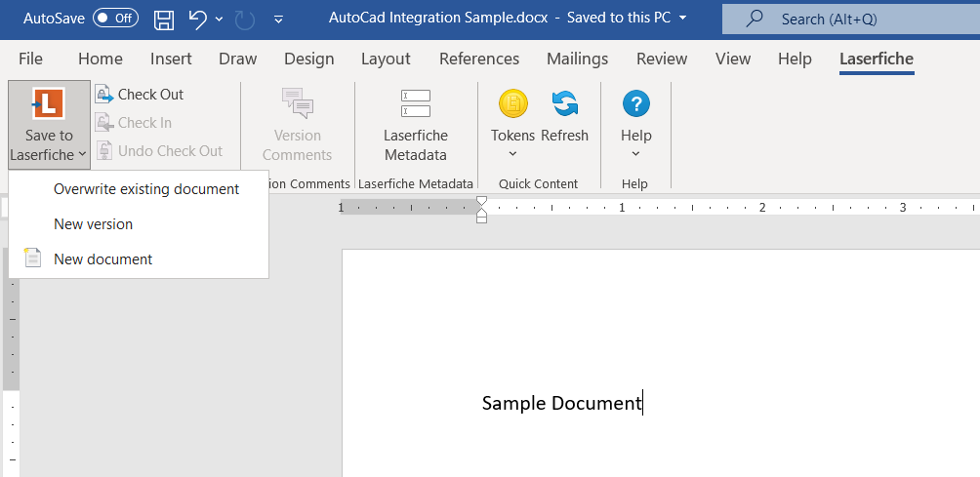Expand the file name saved-location dropdown
The width and height of the screenshot is (980, 477).
click(x=682, y=19)
